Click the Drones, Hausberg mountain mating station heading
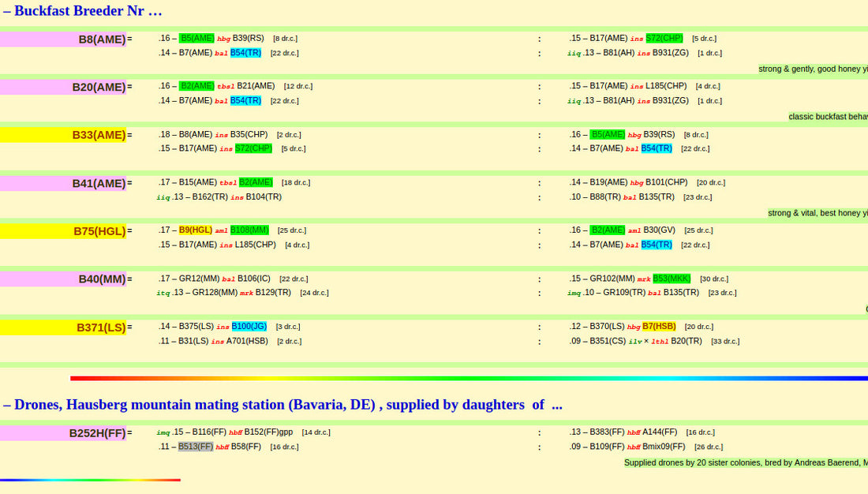The height and width of the screenshot is (494, 868). click(282, 405)
